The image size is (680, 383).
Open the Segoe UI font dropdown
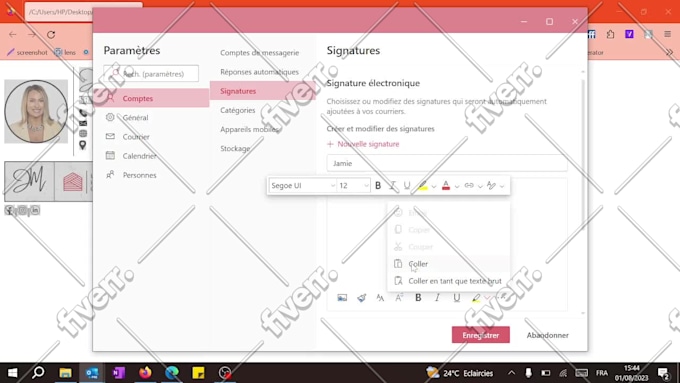(x=302, y=186)
